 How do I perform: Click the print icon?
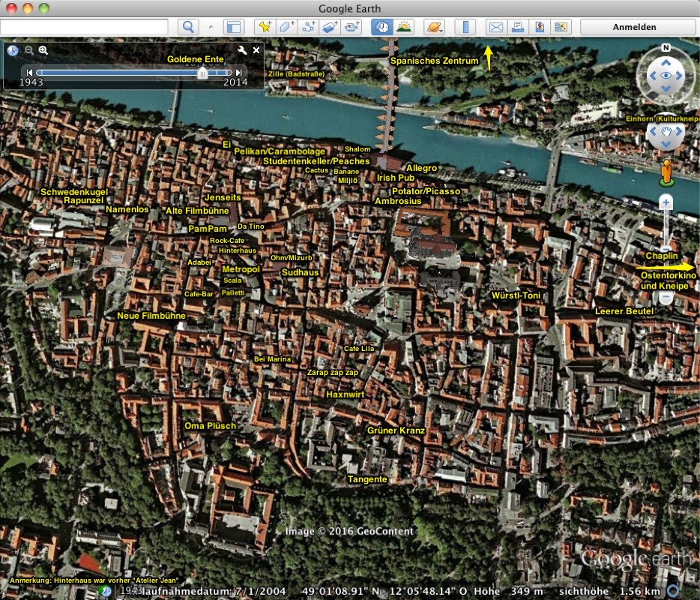[x=518, y=27]
